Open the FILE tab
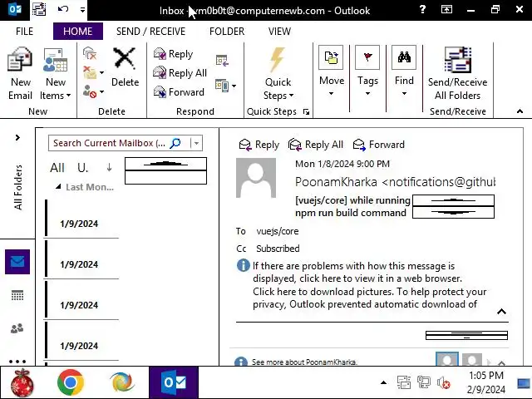 point(24,32)
